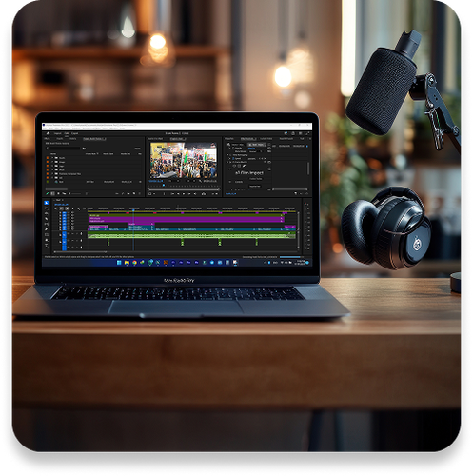Toggle the green pencil writable project icon
The height and width of the screenshot is (476, 473).
[x=48, y=193]
